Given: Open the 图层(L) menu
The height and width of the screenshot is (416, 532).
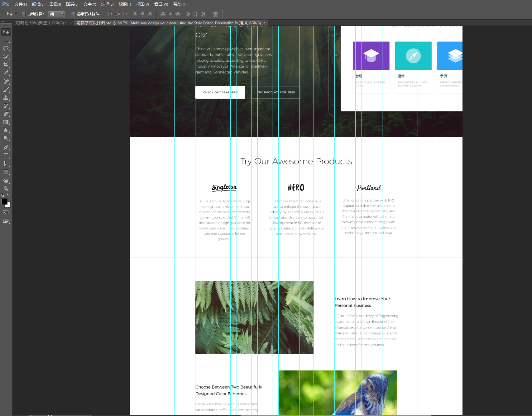Looking at the screenshot, I should [x=72, y=4].
